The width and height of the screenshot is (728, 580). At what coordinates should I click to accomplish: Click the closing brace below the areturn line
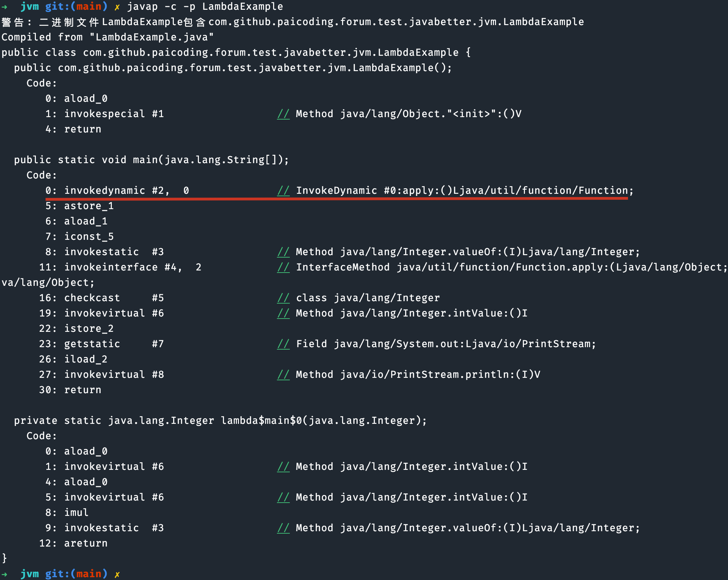[x=5, y=558]
